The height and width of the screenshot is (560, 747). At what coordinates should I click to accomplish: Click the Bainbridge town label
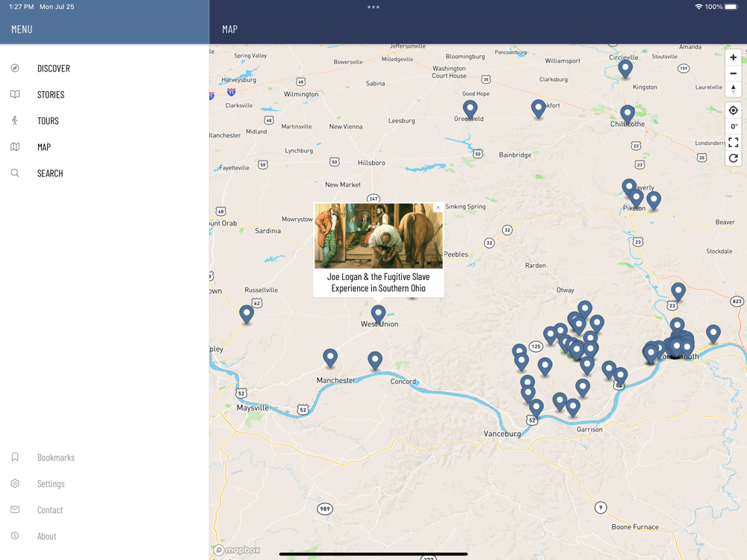click(x=515, y=155)
